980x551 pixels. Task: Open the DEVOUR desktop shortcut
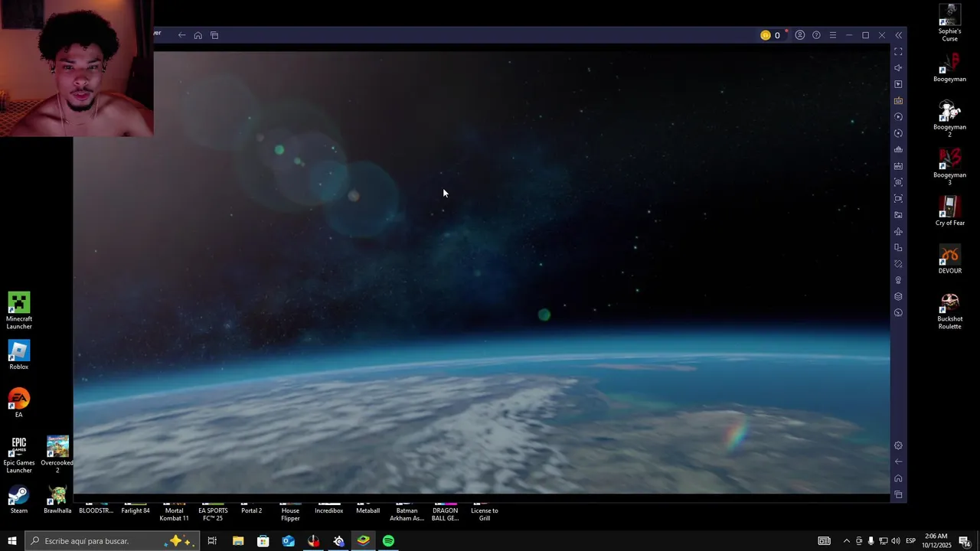[x=950, y=259]
